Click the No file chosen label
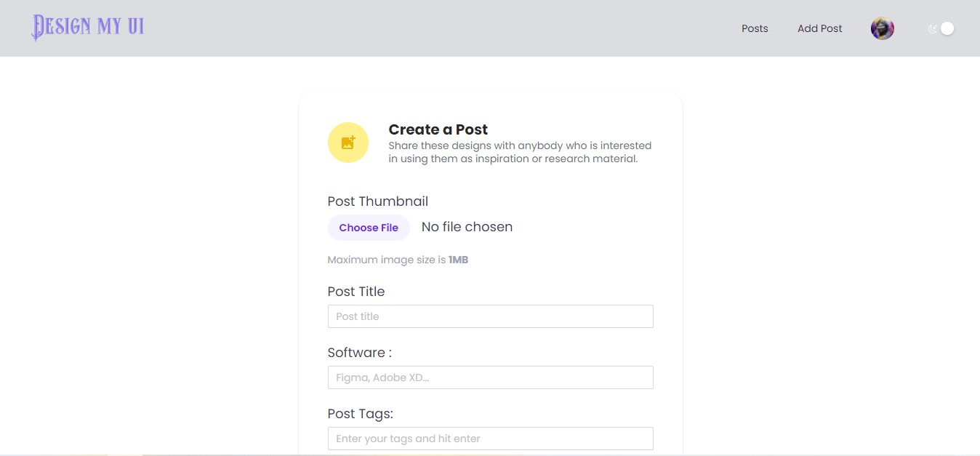This screenshot has height=456, width=980. [467, 226]
